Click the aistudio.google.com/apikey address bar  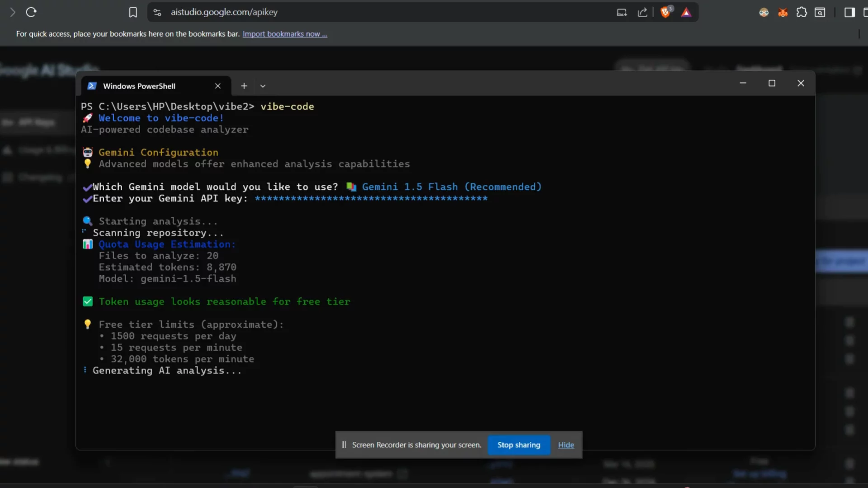point(224,12)
